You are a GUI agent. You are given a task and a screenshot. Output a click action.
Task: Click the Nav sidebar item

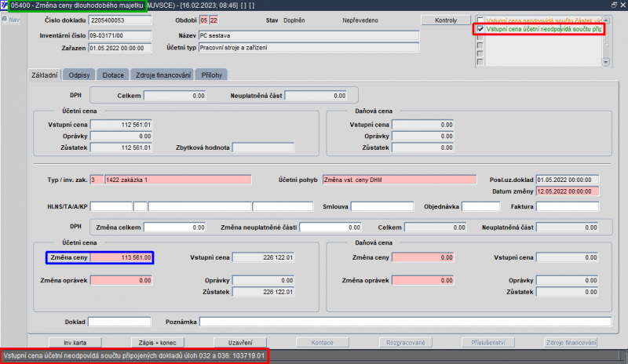(x=11, y=20)
